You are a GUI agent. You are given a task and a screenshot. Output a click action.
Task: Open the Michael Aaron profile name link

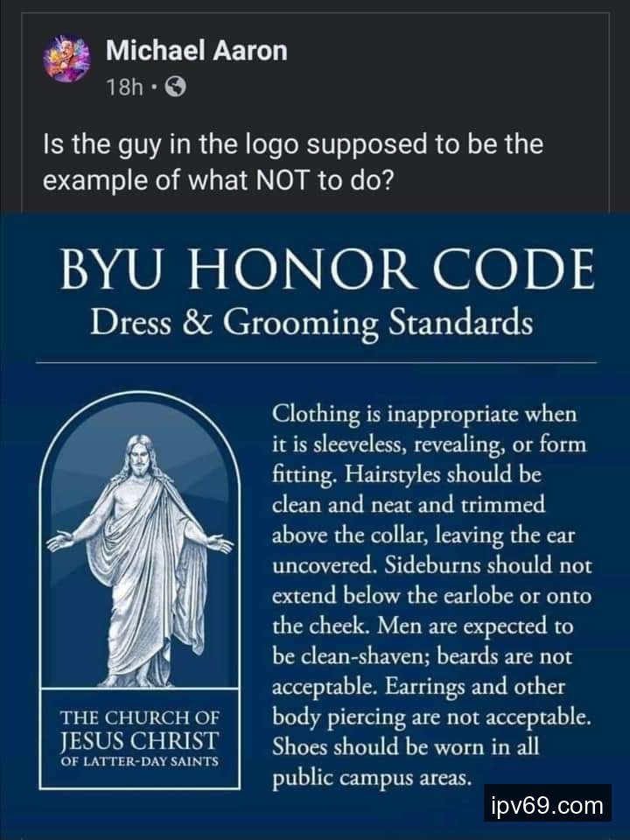pos(197,51)
